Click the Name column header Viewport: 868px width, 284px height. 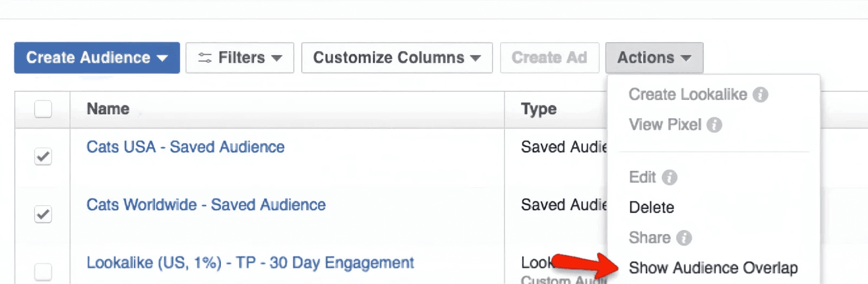tap(108, 109)
